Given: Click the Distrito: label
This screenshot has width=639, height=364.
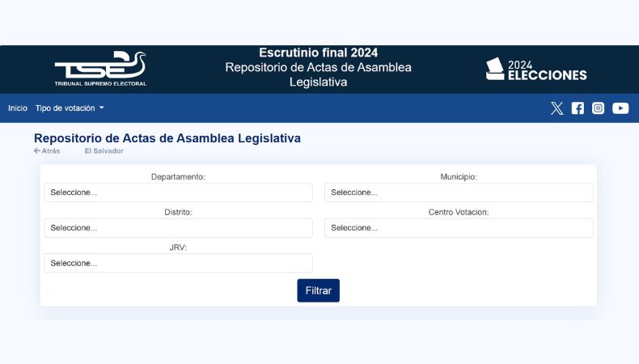Looking at the screenshot, I should (178, 213).
